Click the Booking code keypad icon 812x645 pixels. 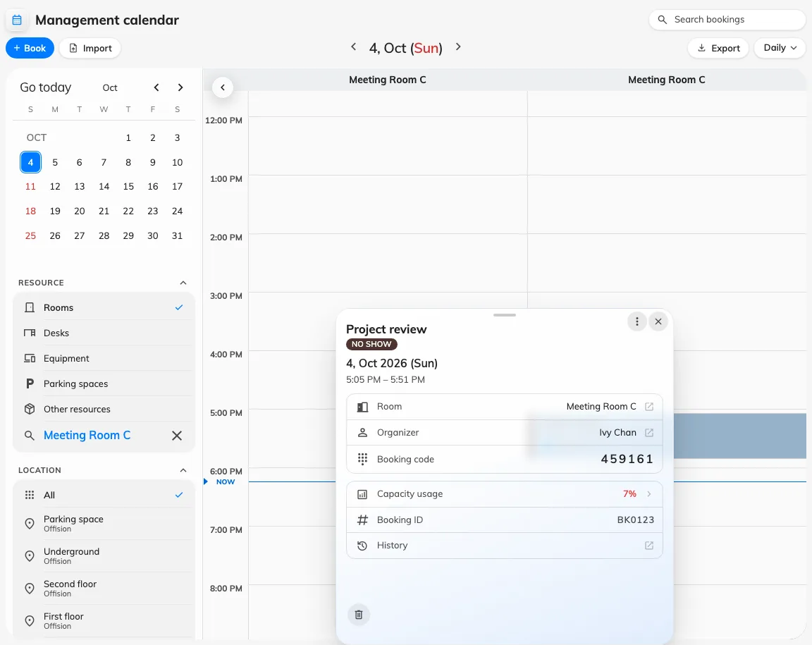coord(362,459)
